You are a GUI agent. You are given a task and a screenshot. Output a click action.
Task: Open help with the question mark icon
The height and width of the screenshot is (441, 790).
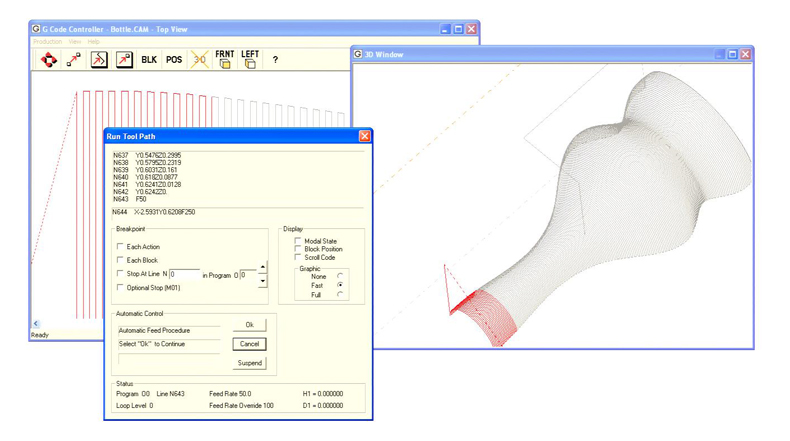click(275, 60)
